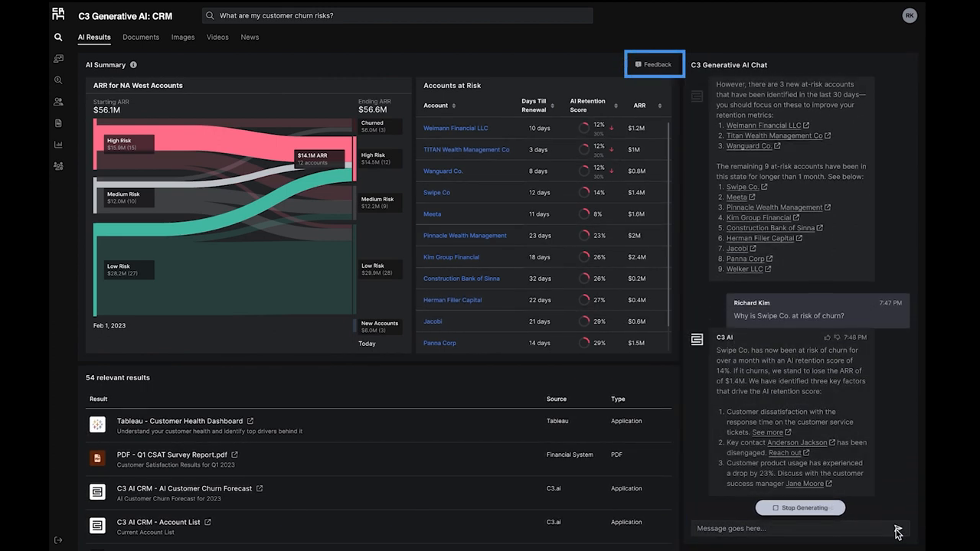Open Weimann Financial LLC in accounts table

456,128
